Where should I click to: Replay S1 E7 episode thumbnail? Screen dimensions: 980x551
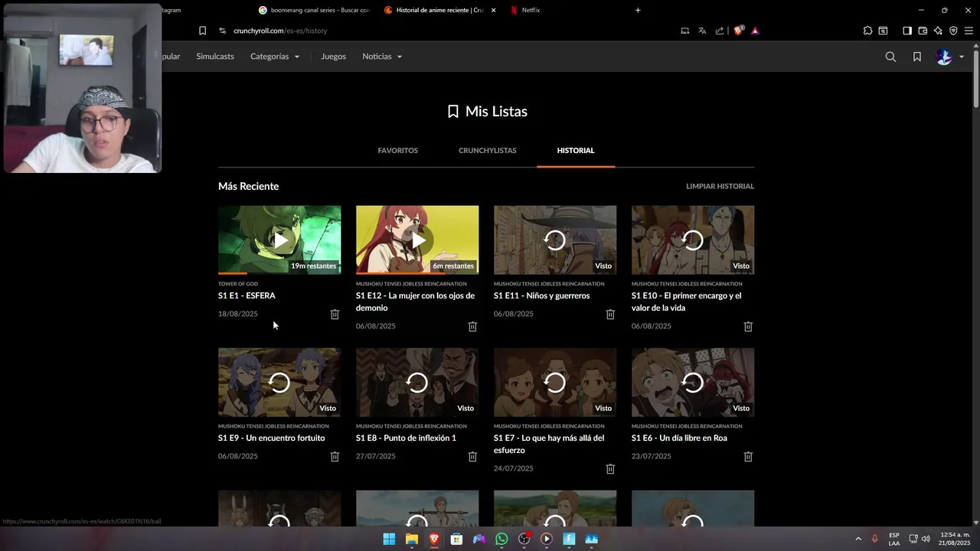[555, 382]
